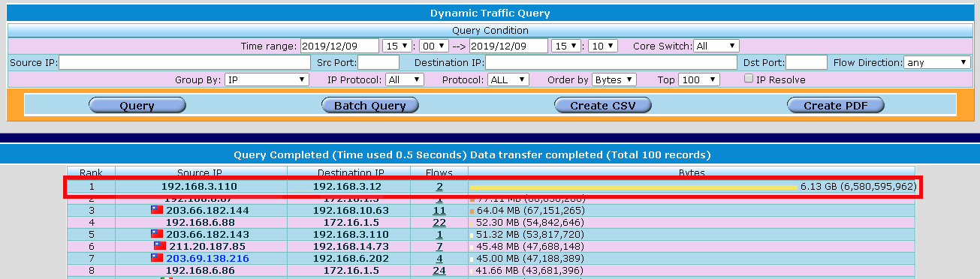Focus the start date field 2019/12/09
The image size is (980, 279).
(x=339, y=46)
